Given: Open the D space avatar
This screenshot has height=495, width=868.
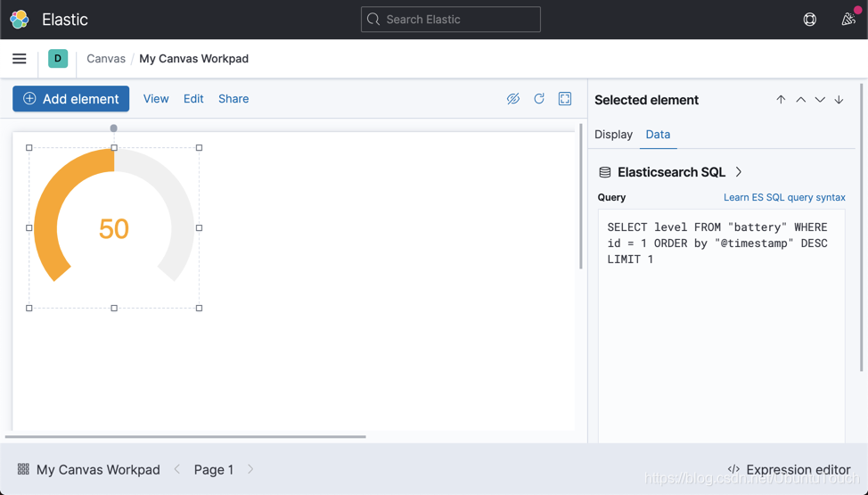Looking at the screenshot, I should [58, 58].
